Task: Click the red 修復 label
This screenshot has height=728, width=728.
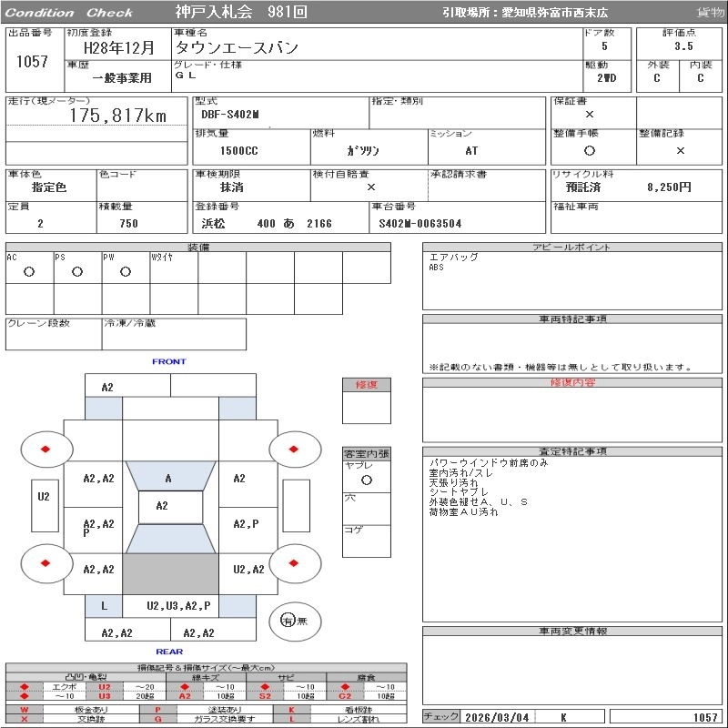Action: point(366,385)
